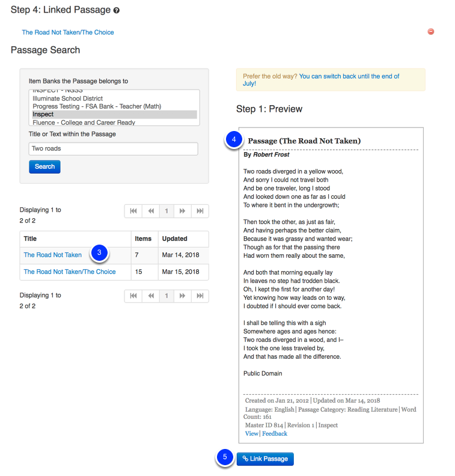The height and width of the screenshot is (476, 455).
Task: Select the Inspect item bank
Action: pos(114,114)
